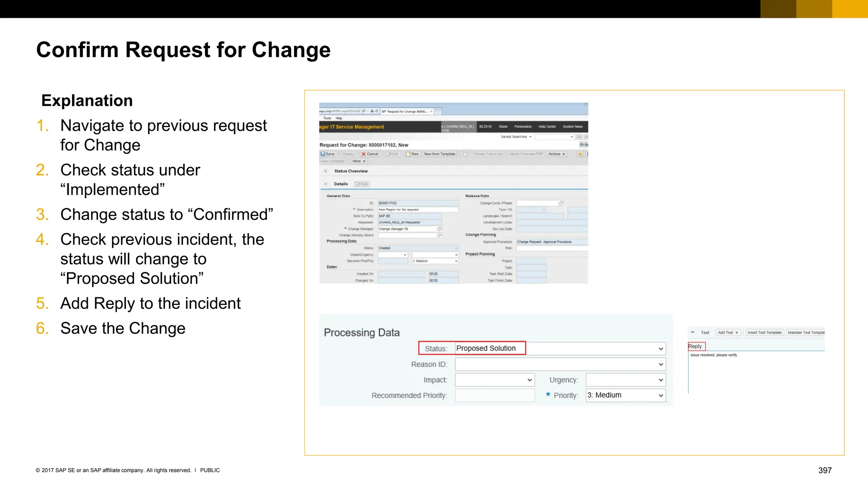Close the Request for Change browser tab

[431, 112]
